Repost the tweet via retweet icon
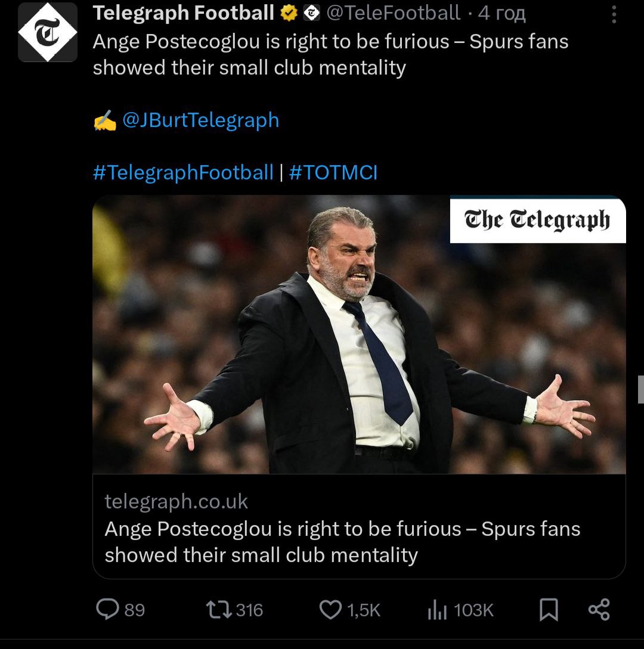 216,610
